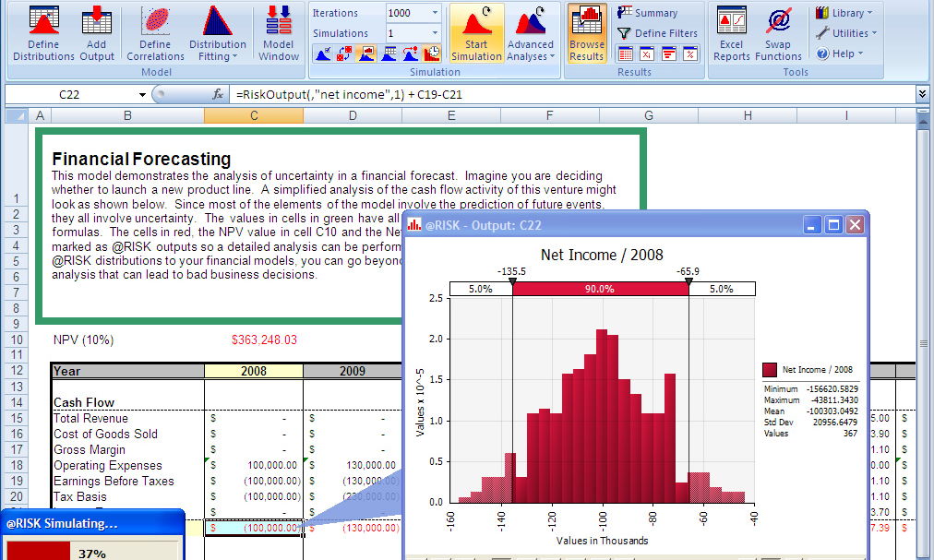Click the 37% simulation progress bar
This screenshot has width=934, height=560.
(x=91, y=551)
